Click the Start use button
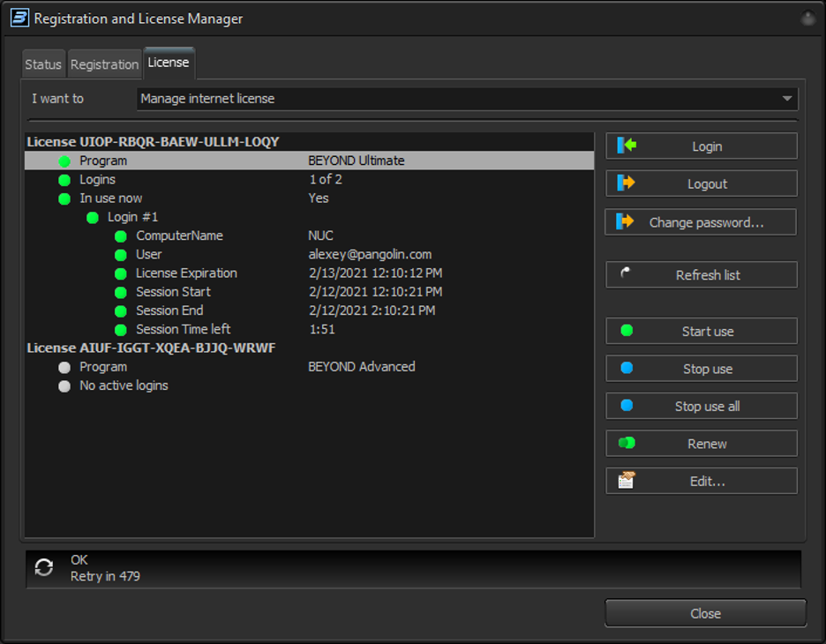Screen dimensions: 826x644 click(x=702, y=331)
